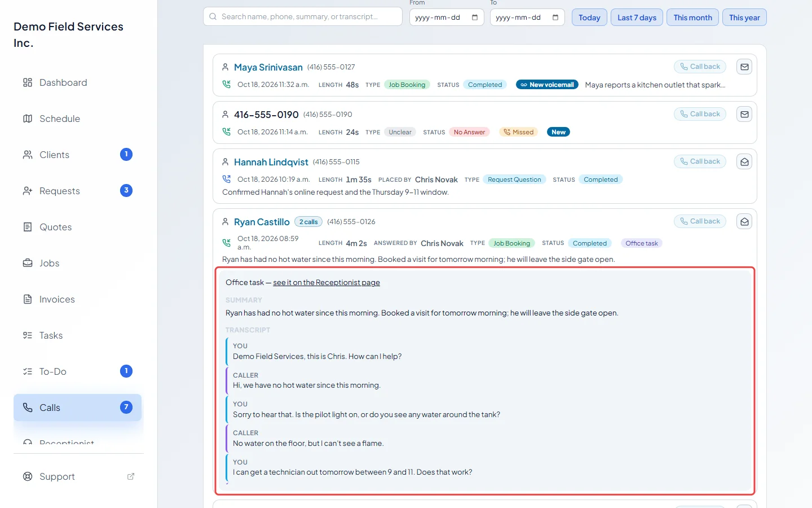Screen dimensions: 812x508
Task: Open the From date calendar picker icon
Action: coord(475,17)
